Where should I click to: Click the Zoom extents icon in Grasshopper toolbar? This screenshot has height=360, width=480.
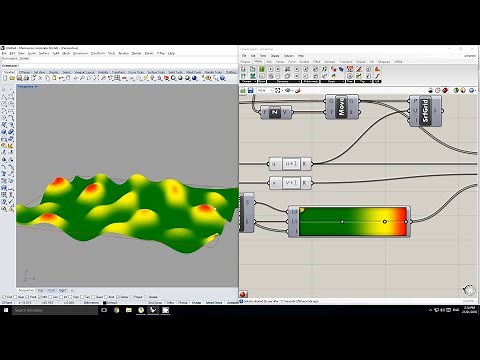tap(277, 90)
